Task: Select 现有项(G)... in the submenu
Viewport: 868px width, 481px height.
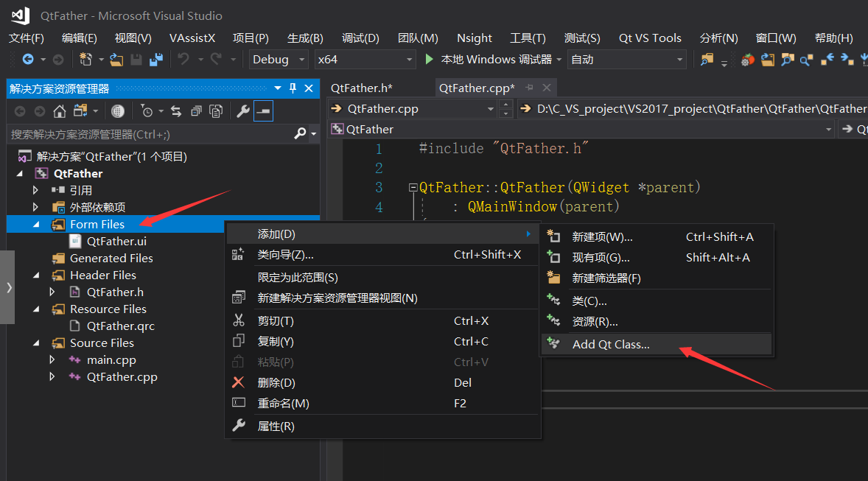Action: coord(656,257)
